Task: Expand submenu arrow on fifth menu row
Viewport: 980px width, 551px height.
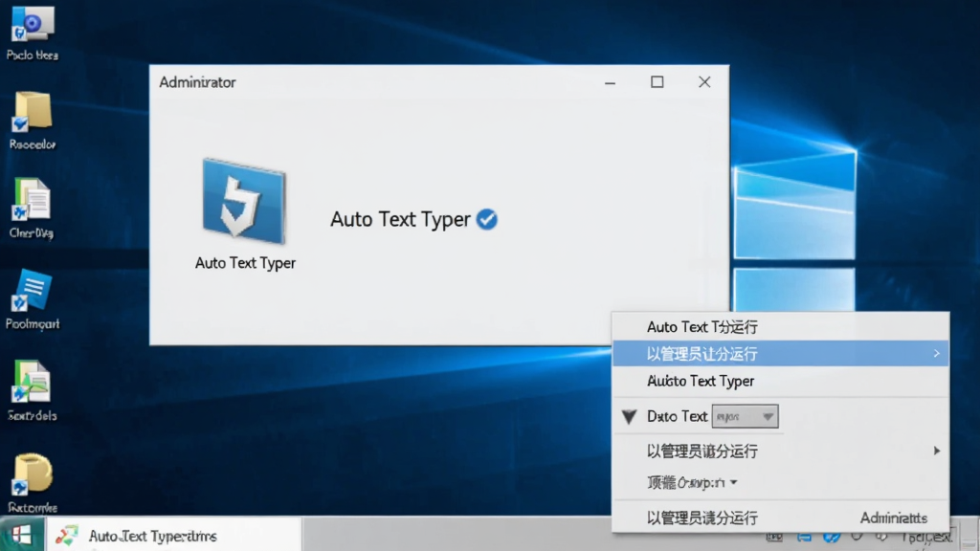Action: [936, 452]
